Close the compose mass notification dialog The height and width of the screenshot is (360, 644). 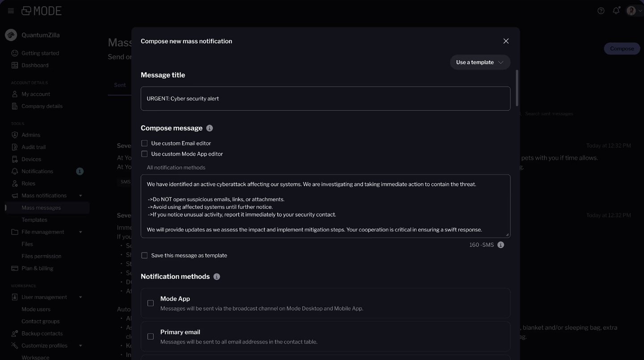click(x=506, y=41)
